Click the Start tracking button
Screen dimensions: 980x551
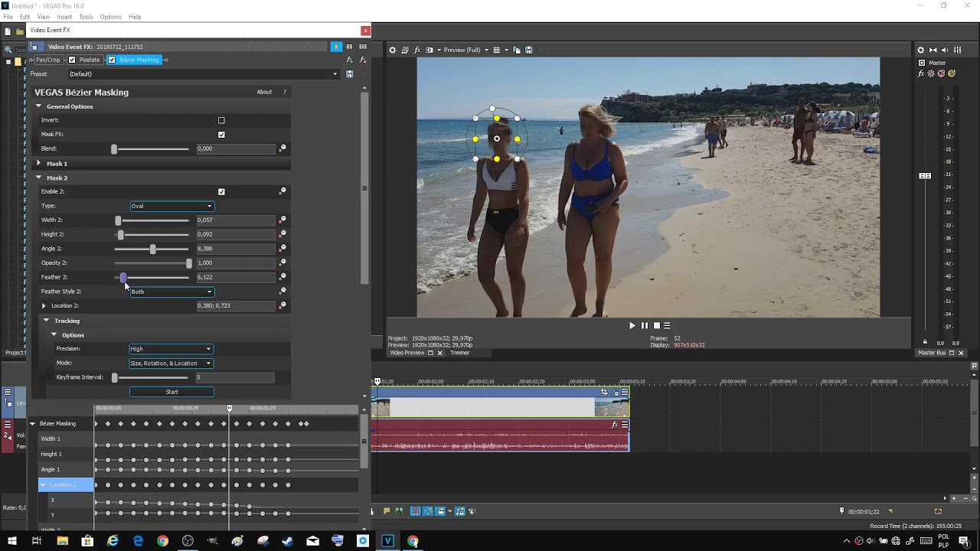[x=171, y=392]
